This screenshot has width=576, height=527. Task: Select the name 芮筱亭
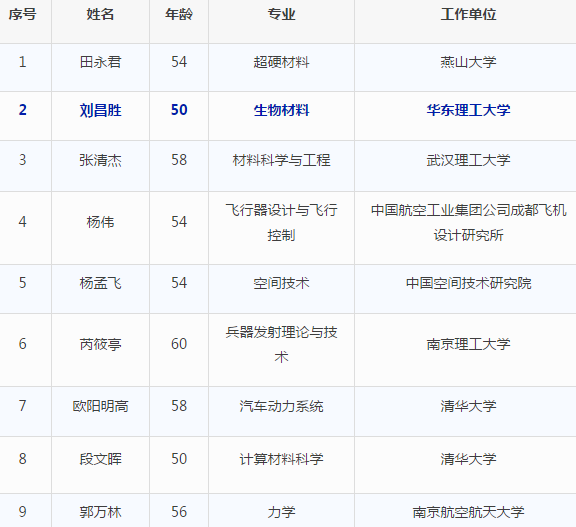[100, 344]
